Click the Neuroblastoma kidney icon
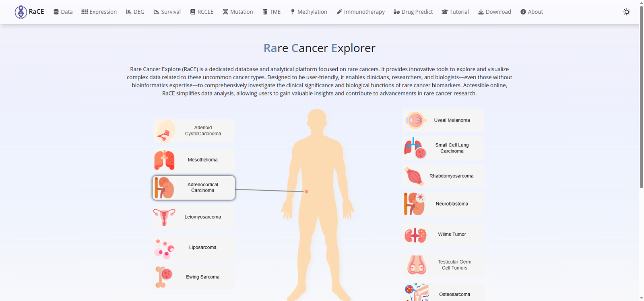Image resolution: width=644 pixels, height=301 pixels. pos(415,204)
